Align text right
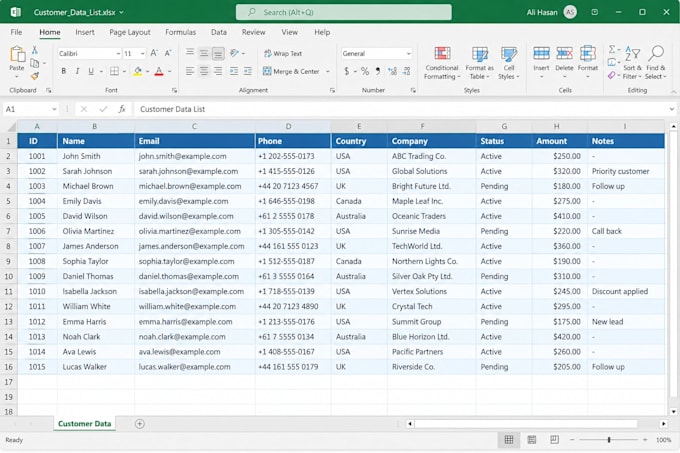680x453 pixels. click(218, 71)
